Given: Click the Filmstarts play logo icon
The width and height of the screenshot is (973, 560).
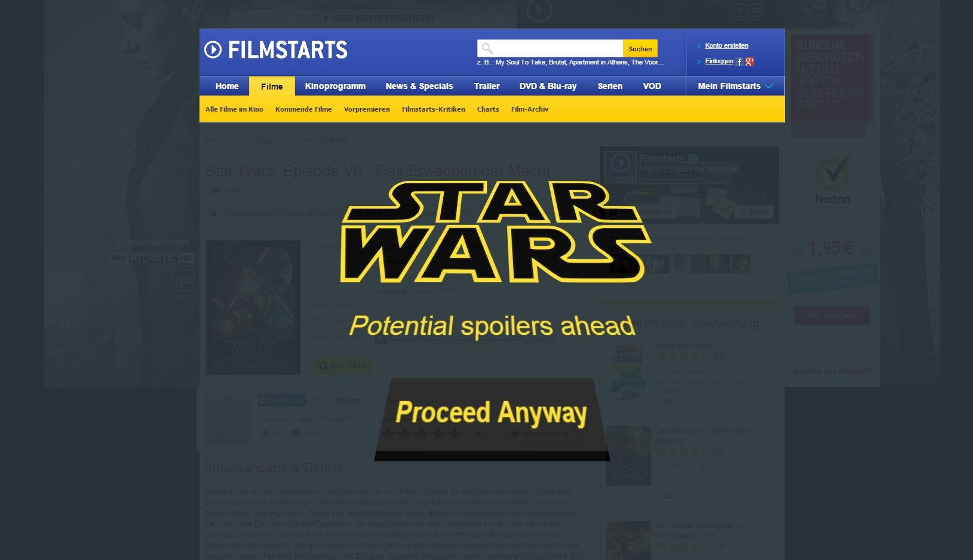Looking at the screenshot, I should pos(213,50).
